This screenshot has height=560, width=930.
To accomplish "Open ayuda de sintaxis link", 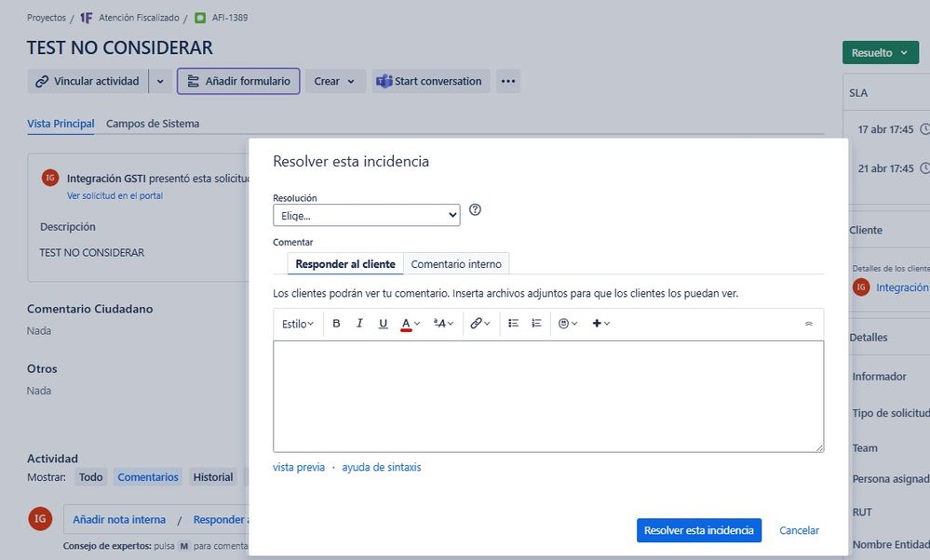I will click(x=382, y=468).
